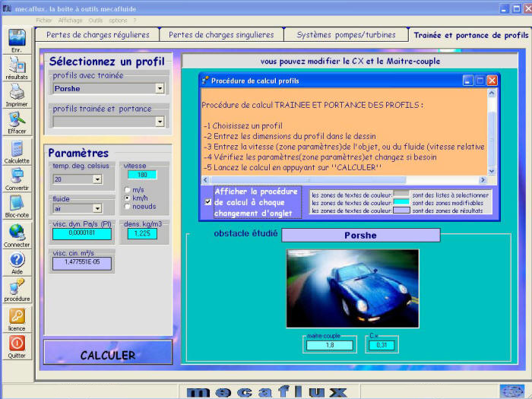Click the Quitter power icon

tap(16, 344)
